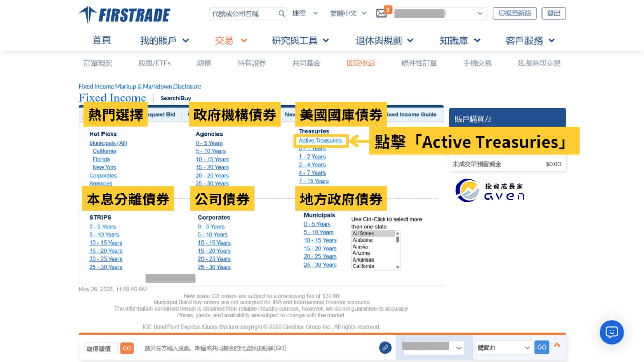Click the Firstrade logo
The height and width of the screenshot is (362, 644).
click(124, 14)
